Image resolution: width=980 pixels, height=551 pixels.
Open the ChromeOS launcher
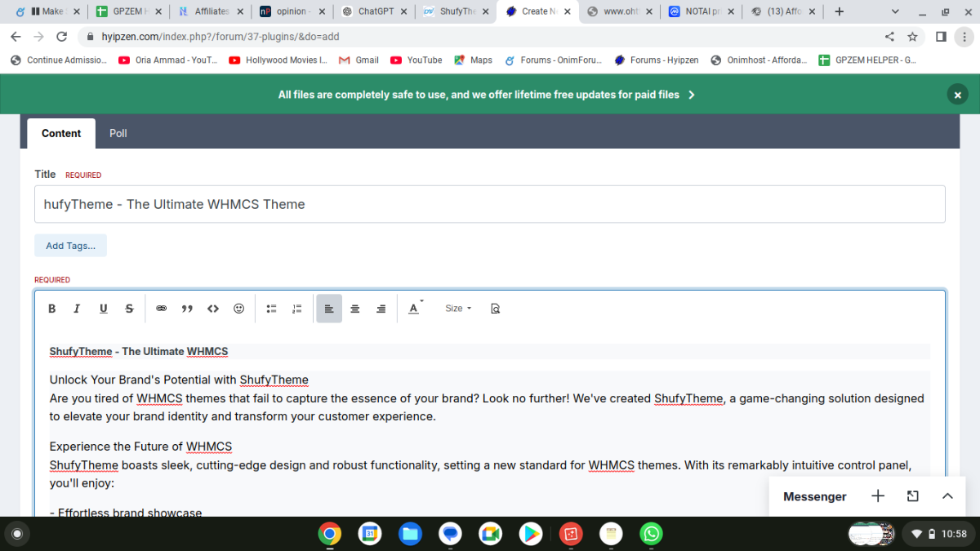click(x=16, y=534)
